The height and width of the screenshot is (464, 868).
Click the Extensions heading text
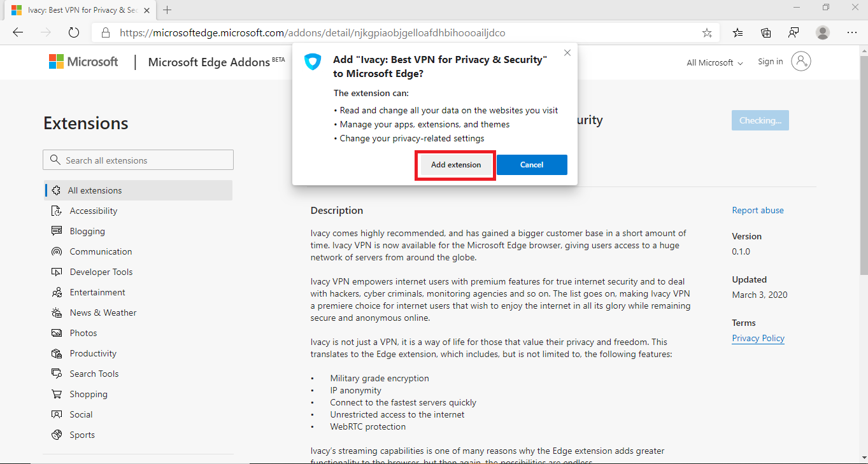(86, 123)
